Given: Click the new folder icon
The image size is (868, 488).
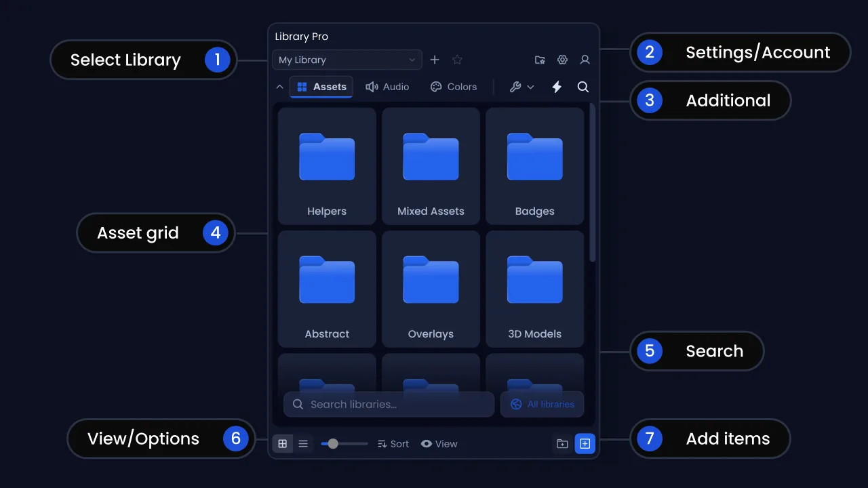Looking at the screenshot, I should tap(562, 444).
